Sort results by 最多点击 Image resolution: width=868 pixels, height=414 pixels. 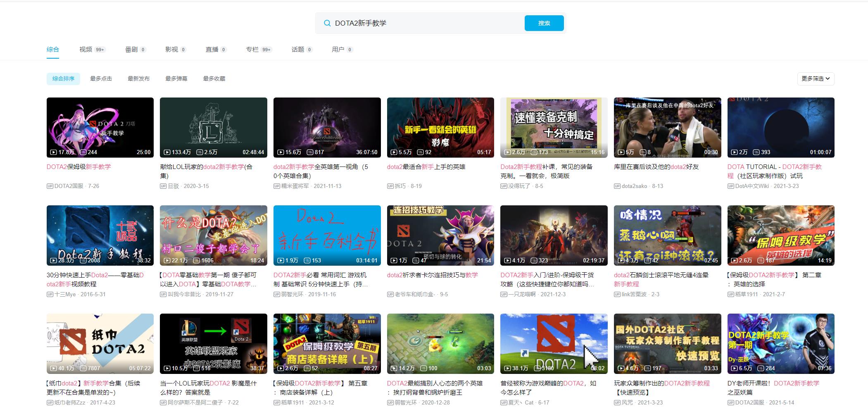(101, 79)
